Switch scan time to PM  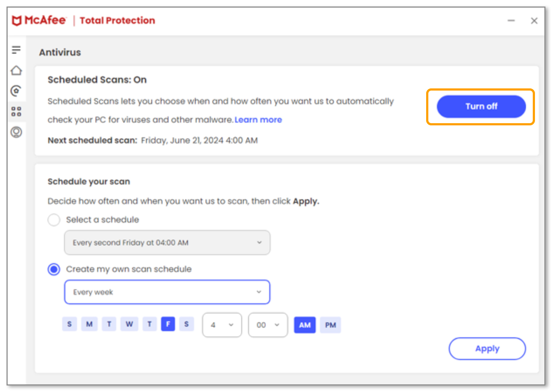coord(330,325)
